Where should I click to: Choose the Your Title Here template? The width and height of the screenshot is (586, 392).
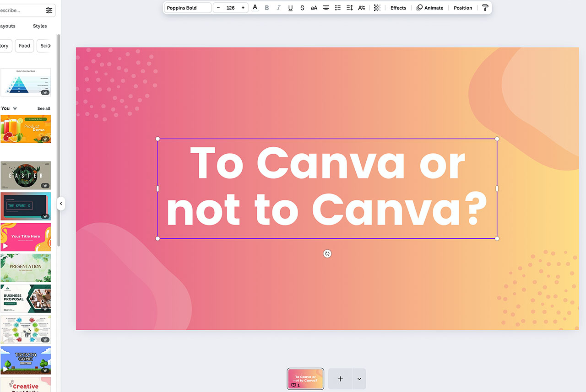click(x=26, y=237)
